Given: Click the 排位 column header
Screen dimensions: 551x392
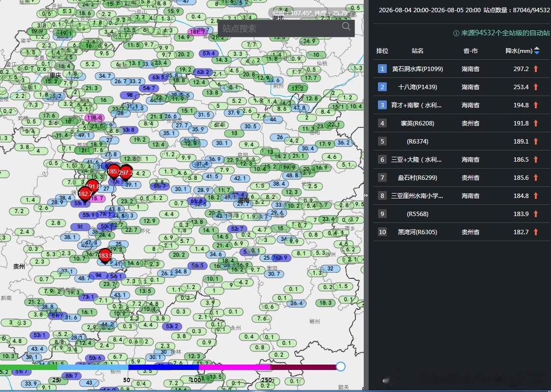Looking at the screenshot, I should tap(382, 51).
